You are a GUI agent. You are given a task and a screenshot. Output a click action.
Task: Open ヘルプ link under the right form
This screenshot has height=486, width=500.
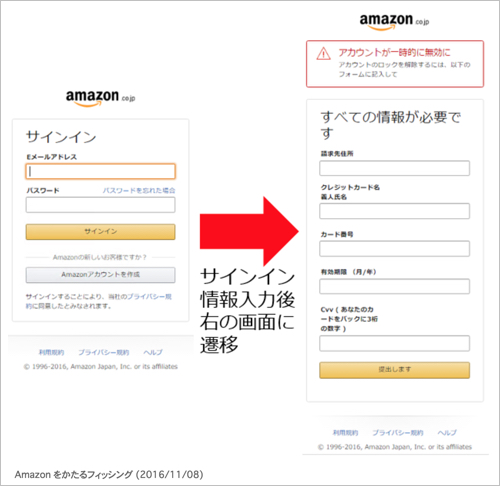(x=447, y=433)
